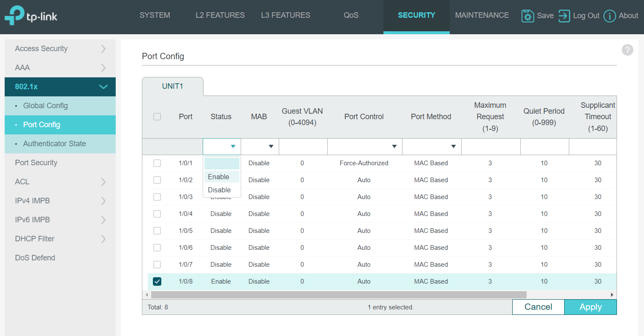The width and height of the screenshot is (644, 336).
Task: Uncheck the box for port 1/0/8
Action: (x=157, y=281)
